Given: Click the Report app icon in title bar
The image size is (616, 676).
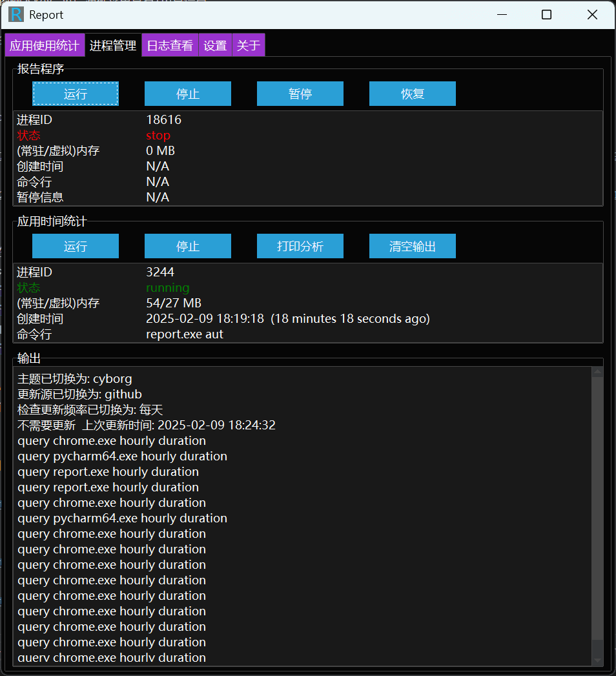Looking at the screenshot, I should click(16, 15).
